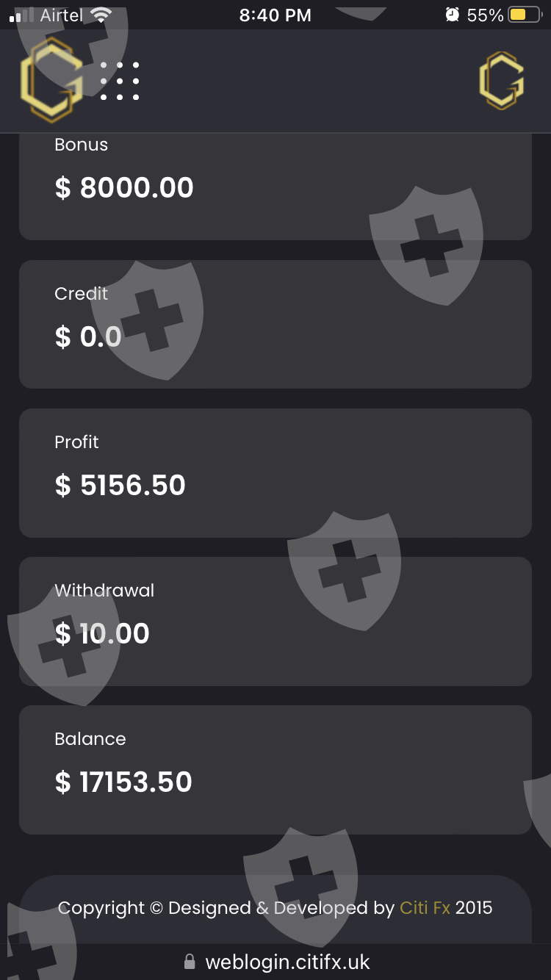Tap the cellular signal bars icon

22,15
